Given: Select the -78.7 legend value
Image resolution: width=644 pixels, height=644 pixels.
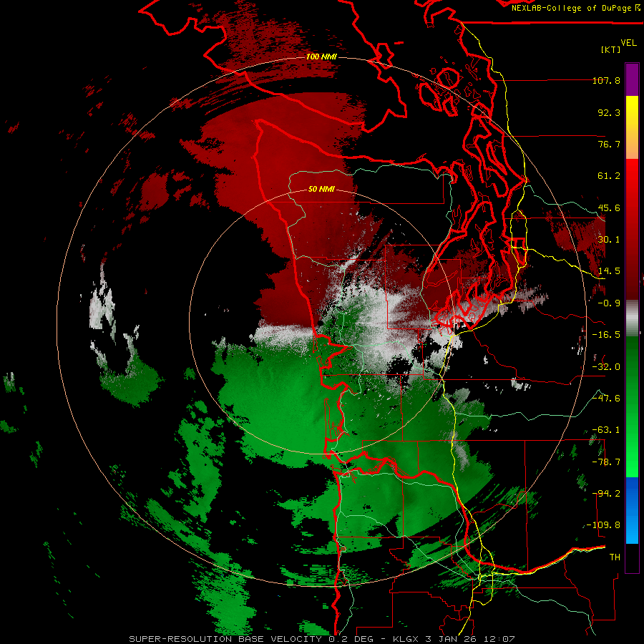Looking at the screenshot, I should [606, 462].
